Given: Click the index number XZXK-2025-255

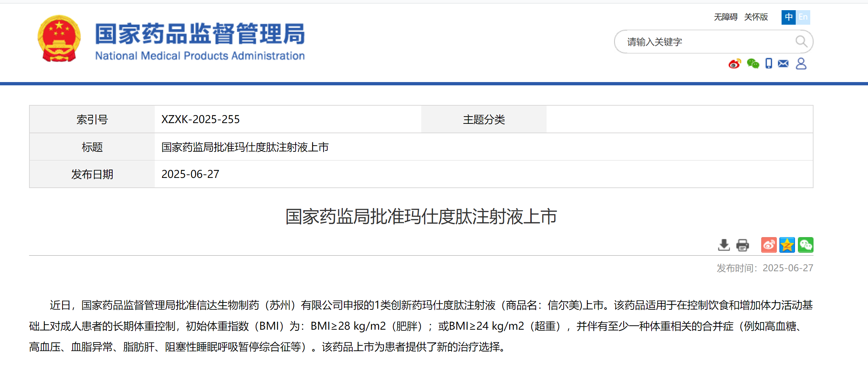Looking at the screenshot, I should (200, 119).
